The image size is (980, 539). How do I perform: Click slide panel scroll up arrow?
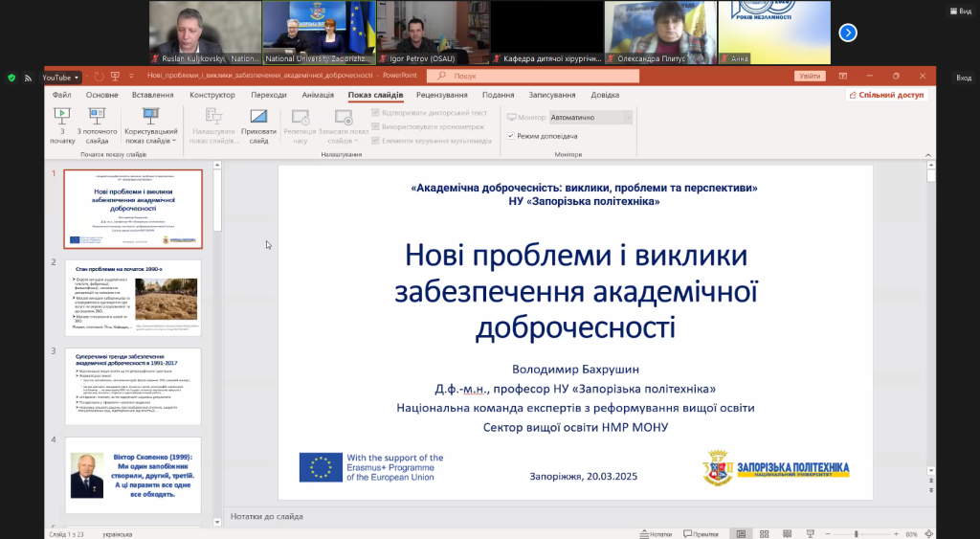[217, 165]
